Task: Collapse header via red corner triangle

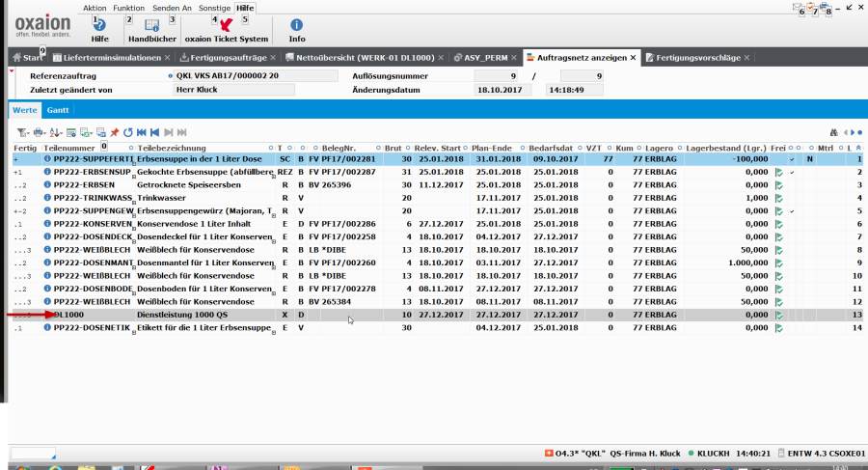Action: [x=11, y=71]
